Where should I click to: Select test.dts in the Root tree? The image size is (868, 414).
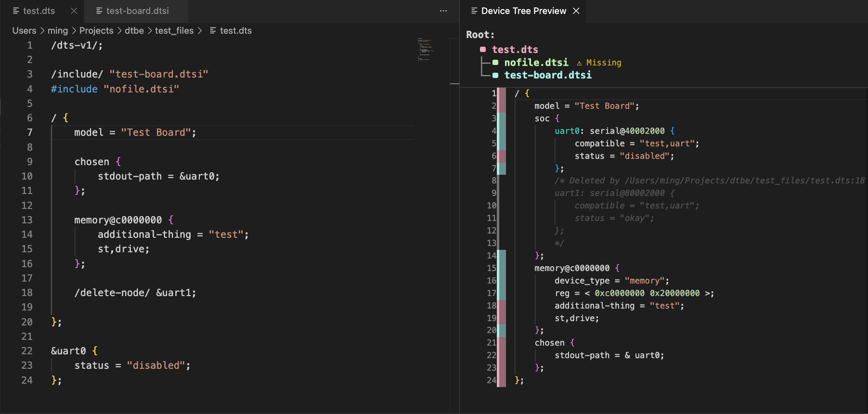pos(515,50)
